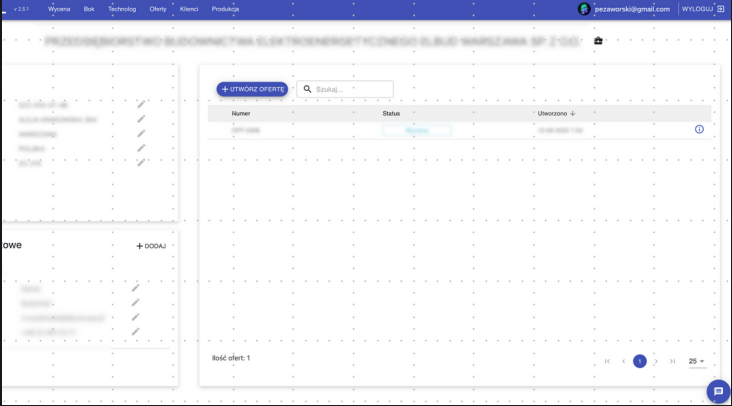
Task: Open the Produkcja menu item
Action: [x=225, y=9]
